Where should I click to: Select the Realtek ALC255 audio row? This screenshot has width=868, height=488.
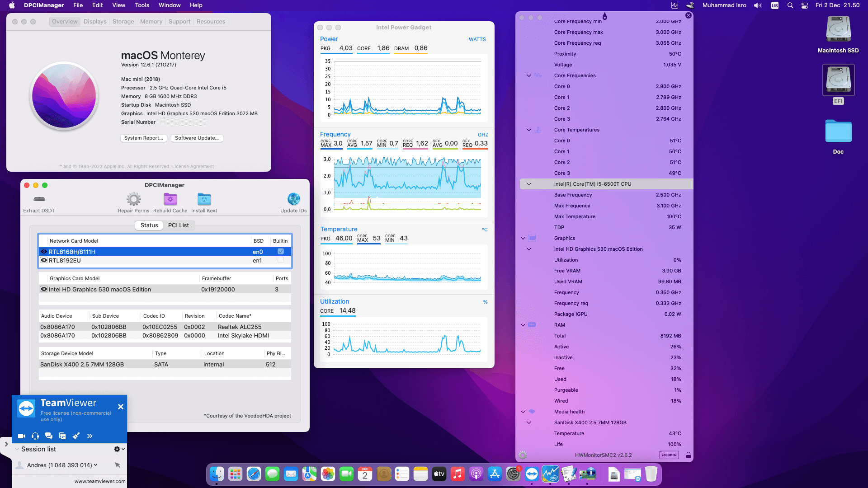point(165,327)
